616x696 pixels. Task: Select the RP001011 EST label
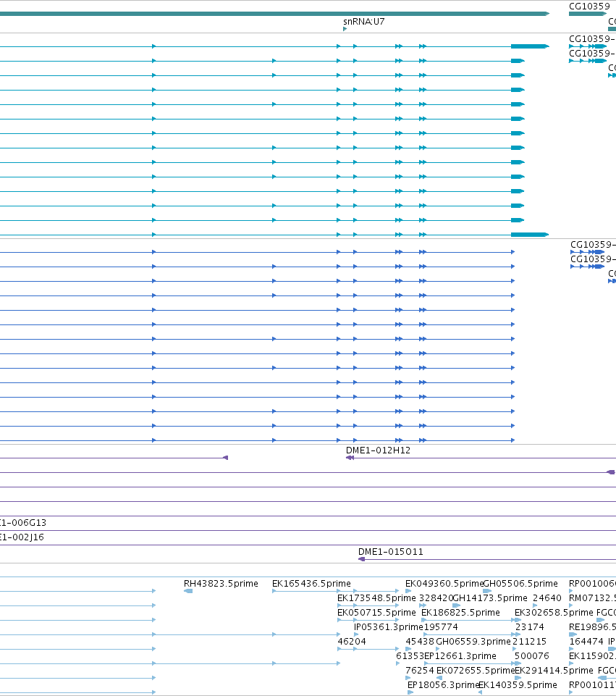592,685
